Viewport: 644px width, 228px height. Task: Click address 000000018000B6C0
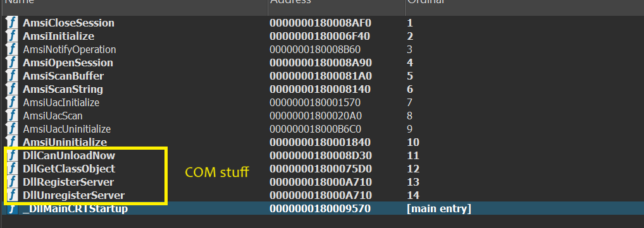[x=316, y=129]
